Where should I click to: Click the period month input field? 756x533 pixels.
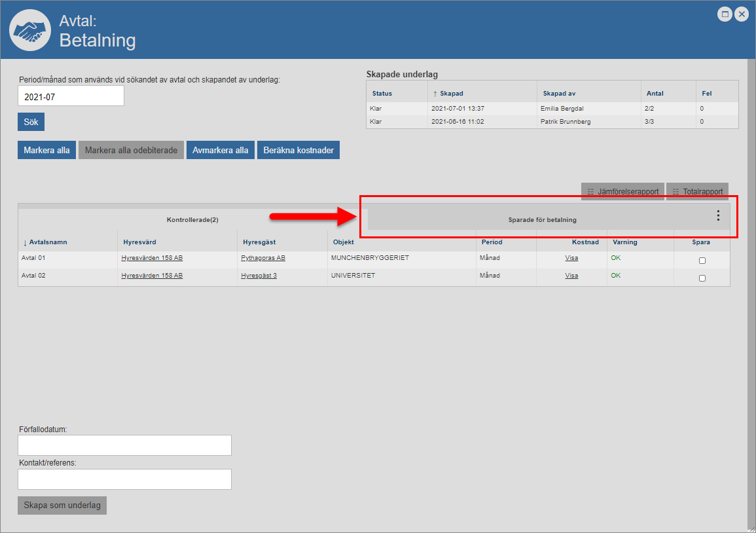coord(71,96)
